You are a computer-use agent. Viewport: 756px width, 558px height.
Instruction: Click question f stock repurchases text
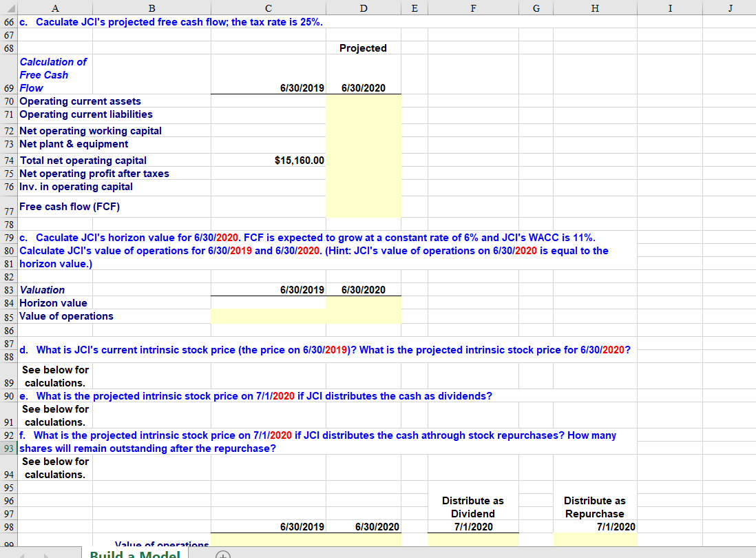317,442
